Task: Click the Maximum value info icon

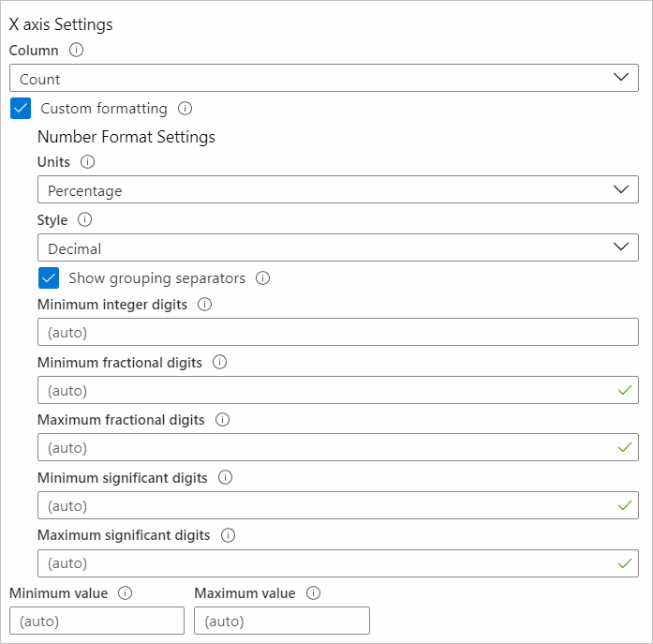Action: (x=313, y=593)
